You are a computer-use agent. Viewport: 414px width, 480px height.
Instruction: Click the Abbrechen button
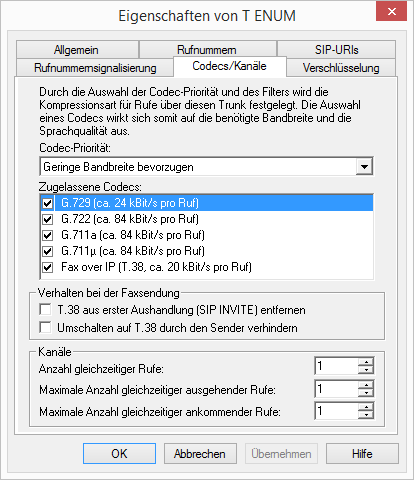click(200, 453)
